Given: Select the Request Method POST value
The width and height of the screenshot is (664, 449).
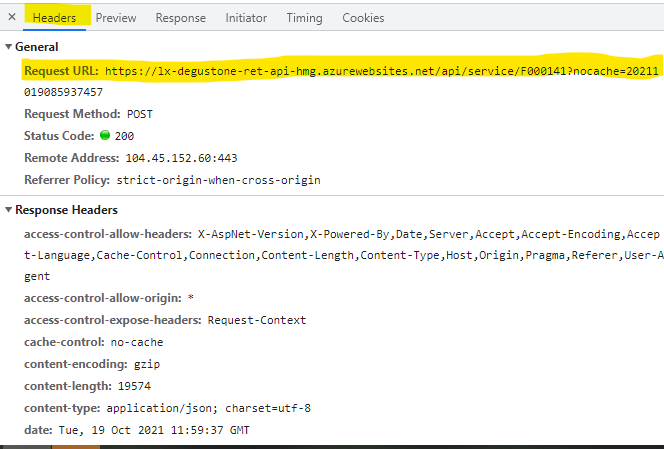Looking at the screenshot, I should [x=140, y=114].
